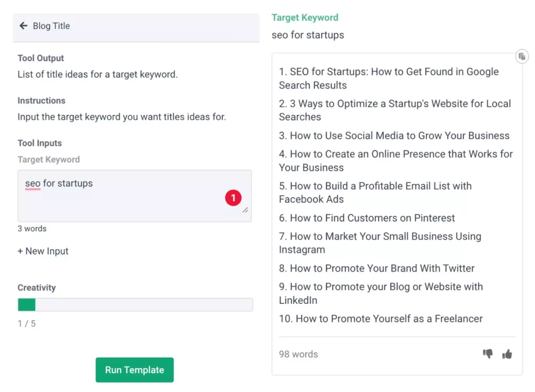Click the "98 words" output count
535x392 pixels.
298,354
